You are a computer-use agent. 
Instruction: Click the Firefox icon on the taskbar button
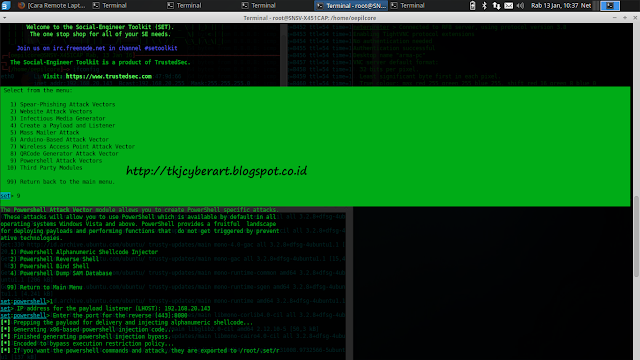tap(21, 5)
